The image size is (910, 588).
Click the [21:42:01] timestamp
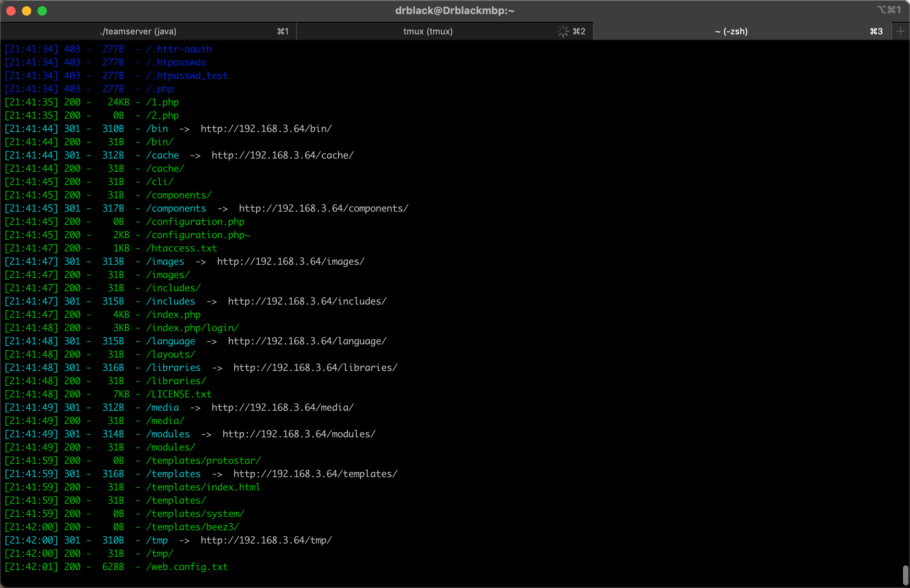point(31,567)
